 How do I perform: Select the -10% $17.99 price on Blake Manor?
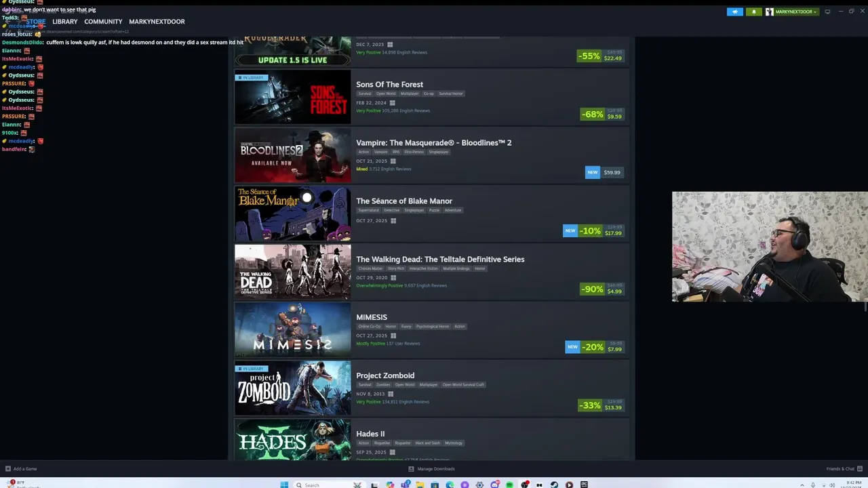coord(601,230)
